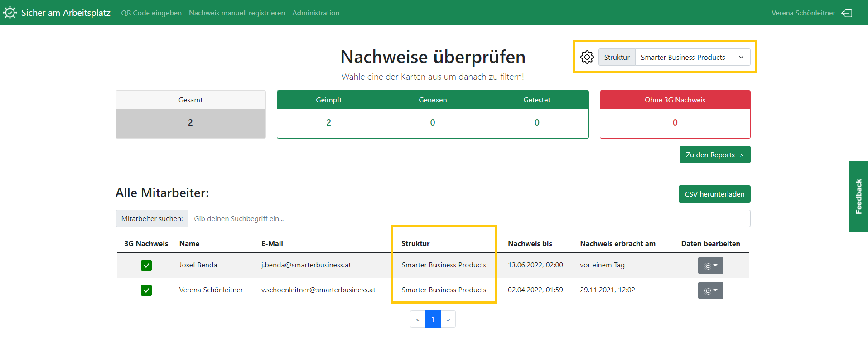Screen dimensions: 868x338
Task: Click green 3G checkmark for Josef Benda
Action: click(x=146, y=266)
